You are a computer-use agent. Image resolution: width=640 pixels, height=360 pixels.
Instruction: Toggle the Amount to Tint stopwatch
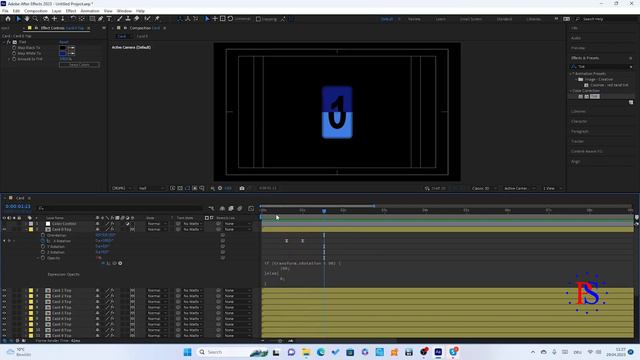coord(14,59)
